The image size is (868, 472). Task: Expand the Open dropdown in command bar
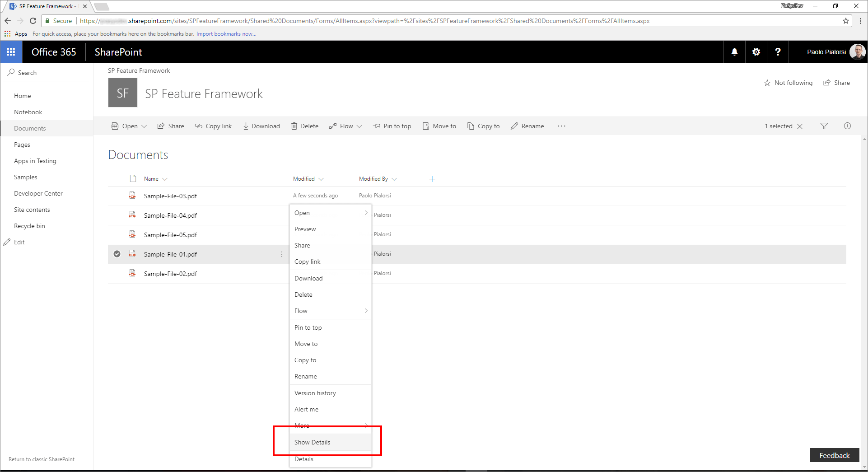[144, 126]
